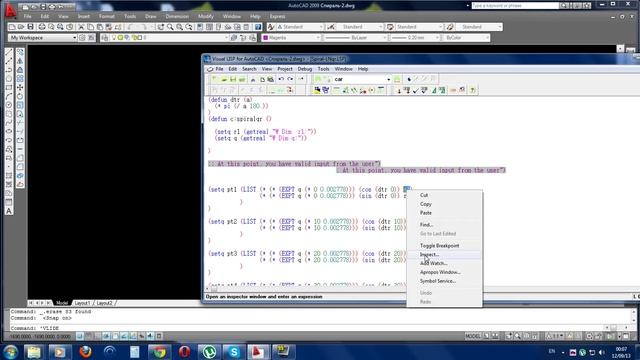Image resolution: width=640 pixels, height=360 pixels.
Task: Click Visual LISP help question icon
Action: tap(473, 90)
